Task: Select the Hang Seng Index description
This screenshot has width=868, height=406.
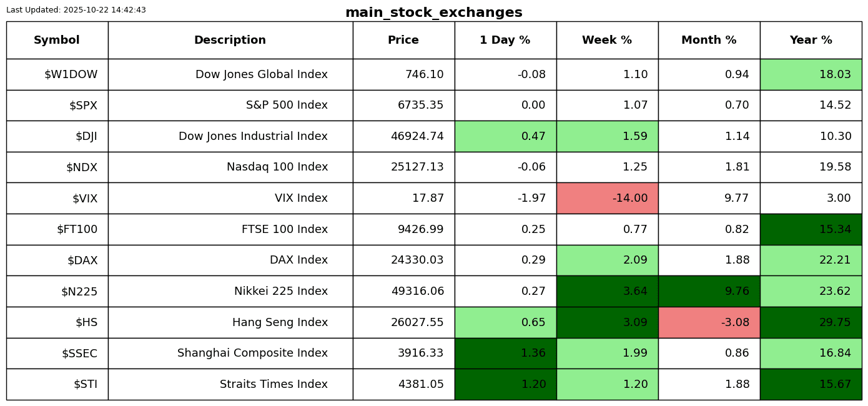Action: pos(280,323)
